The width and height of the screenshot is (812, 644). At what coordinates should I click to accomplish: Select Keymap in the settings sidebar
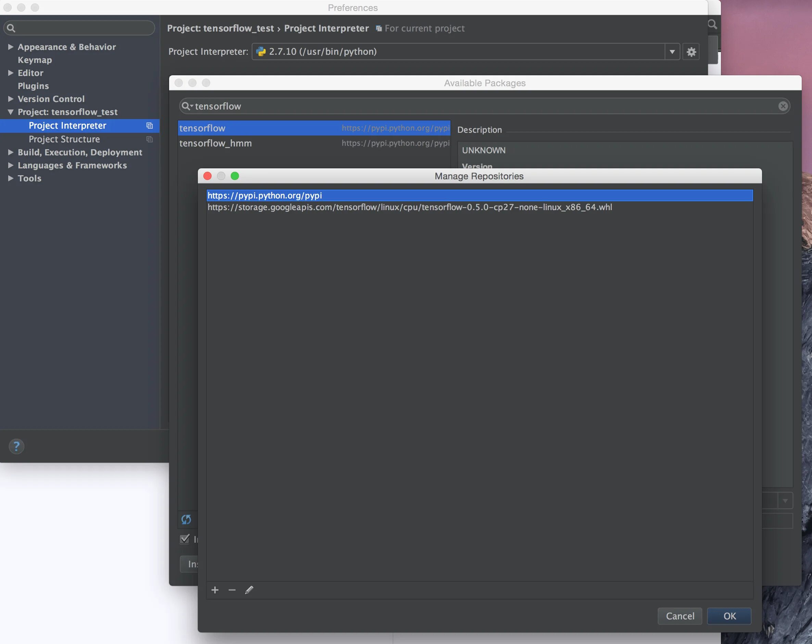[35, 60]
